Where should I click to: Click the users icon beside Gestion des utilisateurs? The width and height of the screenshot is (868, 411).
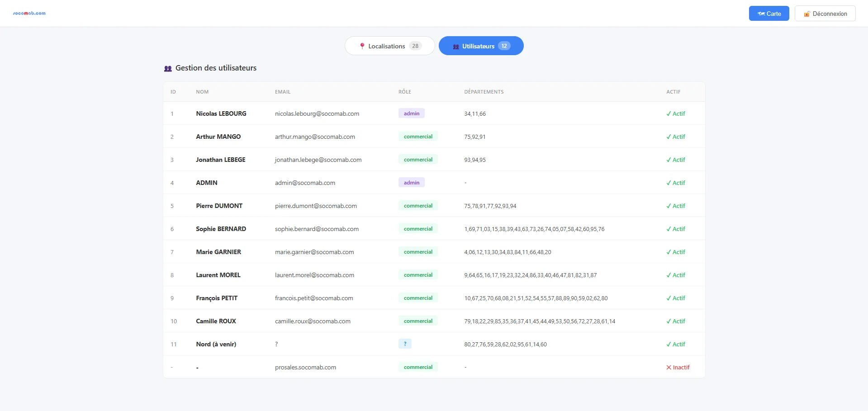[168, 68]
